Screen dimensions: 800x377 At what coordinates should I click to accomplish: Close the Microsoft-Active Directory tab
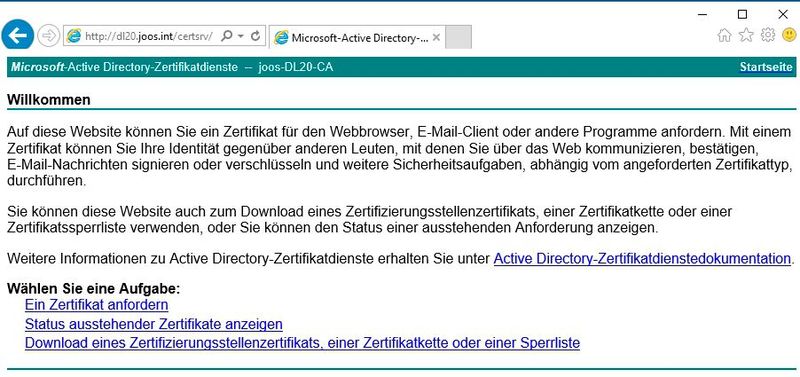[x=436, y=37]
